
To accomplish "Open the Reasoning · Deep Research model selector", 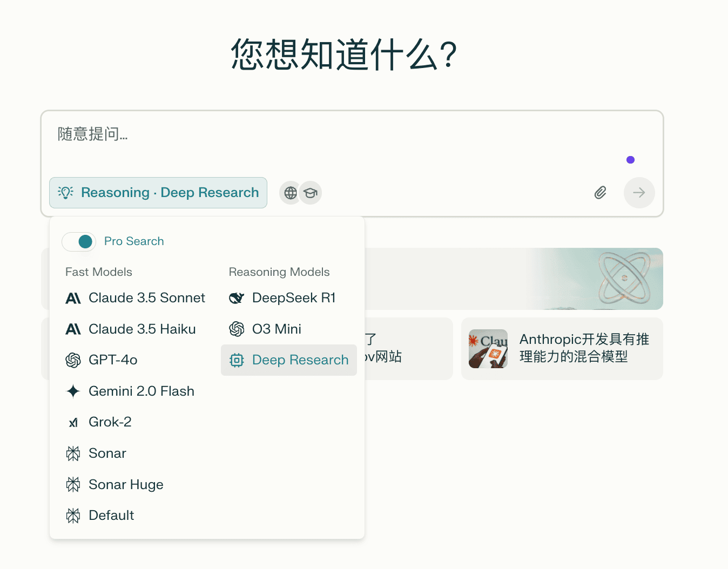I will (x=158, y=193).
